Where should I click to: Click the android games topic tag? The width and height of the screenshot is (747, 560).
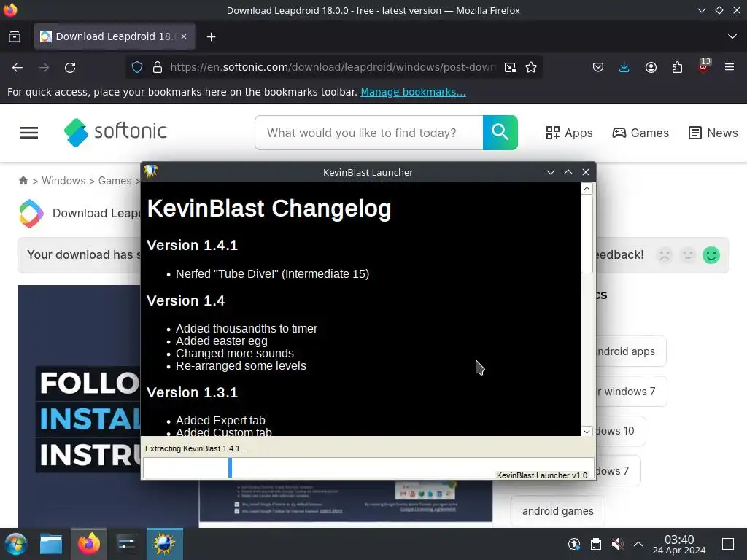(558, 511)
